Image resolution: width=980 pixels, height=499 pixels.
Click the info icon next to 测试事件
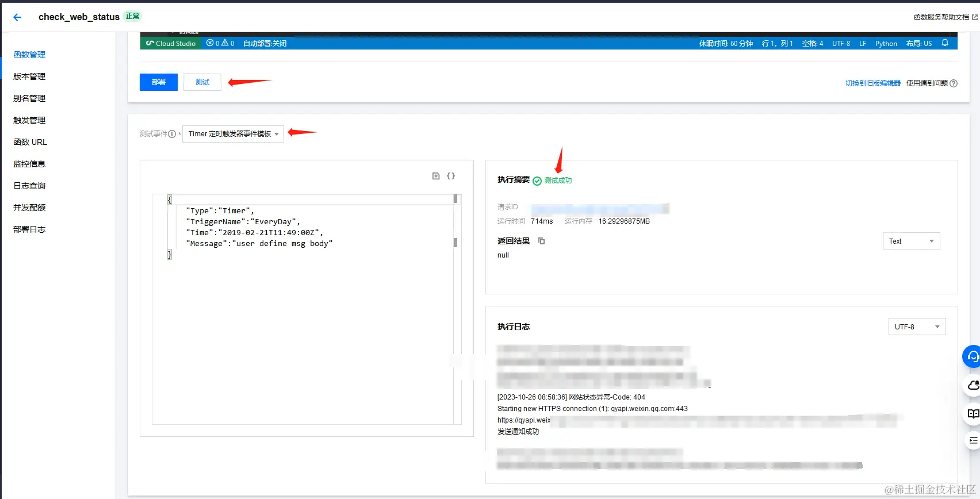tap(172, 134)
